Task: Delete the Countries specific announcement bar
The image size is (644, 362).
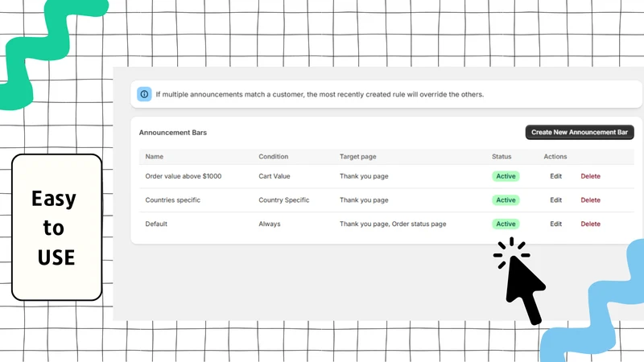Action: (590, 200)
